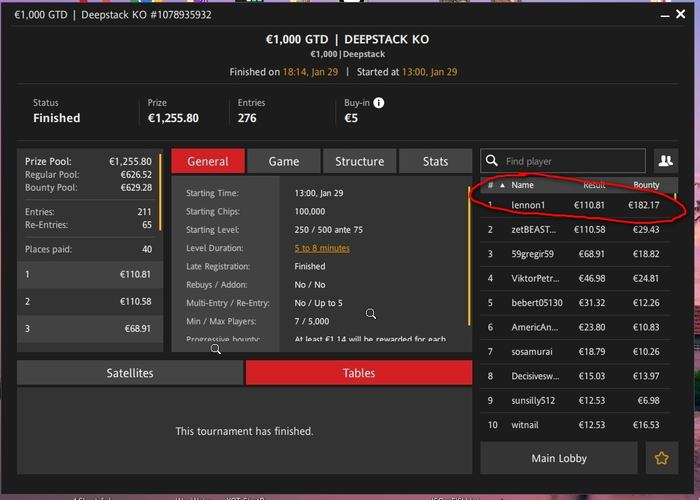The height and width of the screenshot is (500, 700).
Task: Click the 'This tournament has finished.' message
Action: (244, 431)
